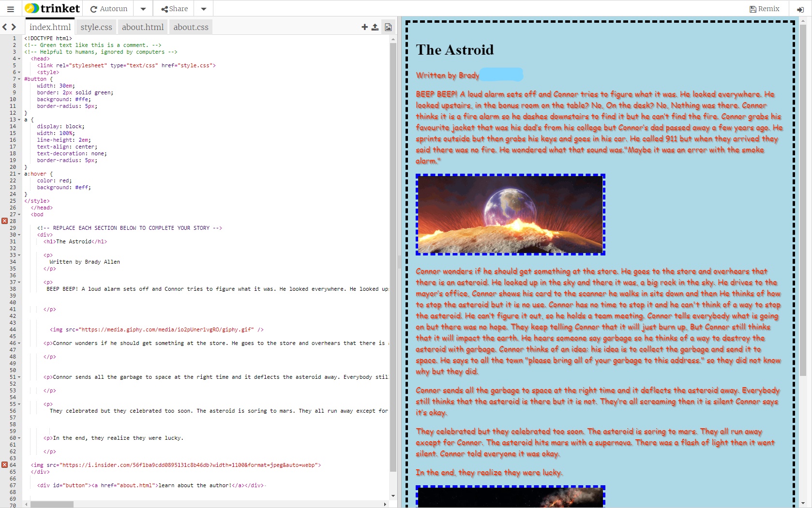
Task: Switch to the about.css tab
Action: (x=191, y=27)
